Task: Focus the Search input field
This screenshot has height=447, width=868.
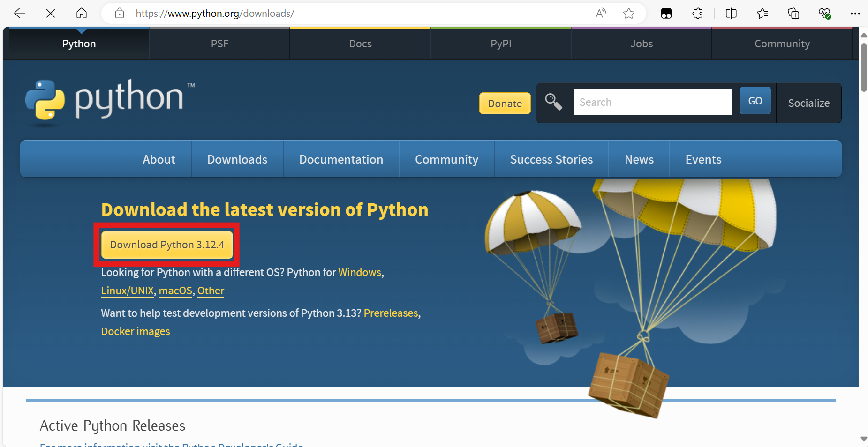Action: coord(652,102)
